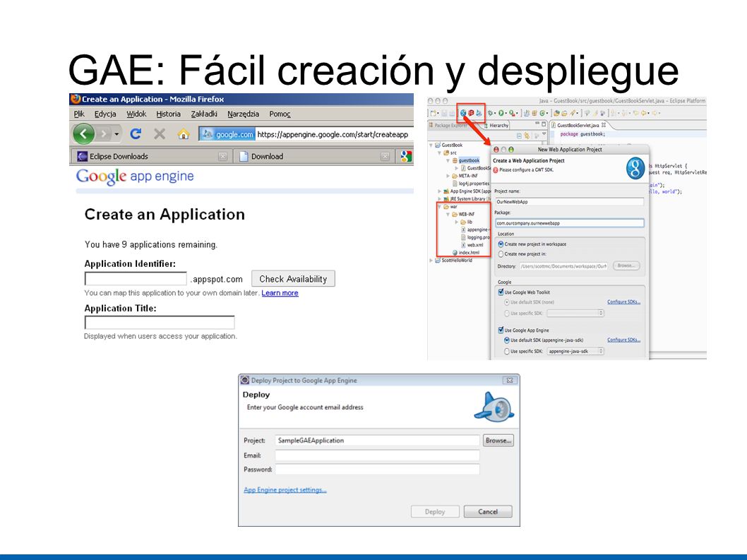Collapse src folder in Package Explorer
747x560 pixels.
tap(440, 153)
